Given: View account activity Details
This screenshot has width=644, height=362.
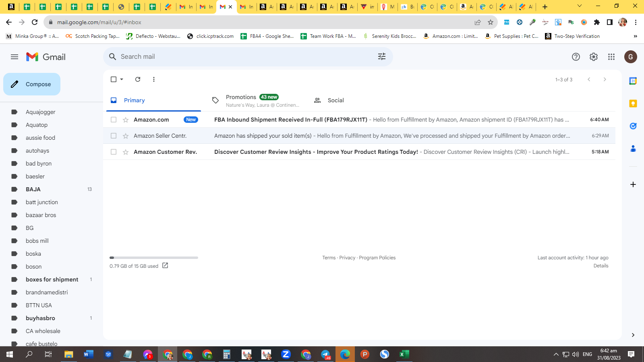Looking at the screenshot, I should 601,266.
